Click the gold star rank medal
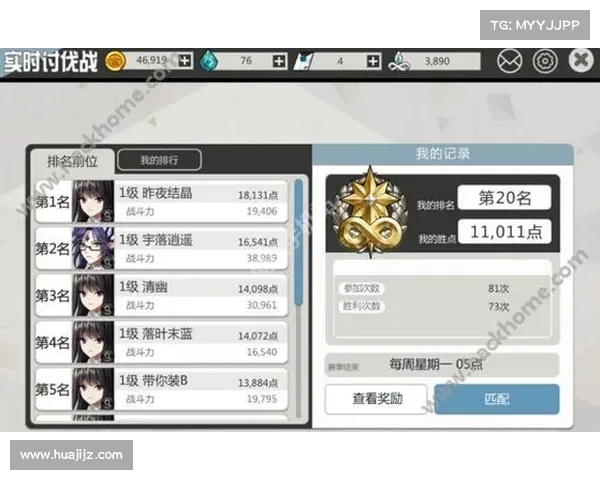The image size is (600, 480). pos(369,213)
